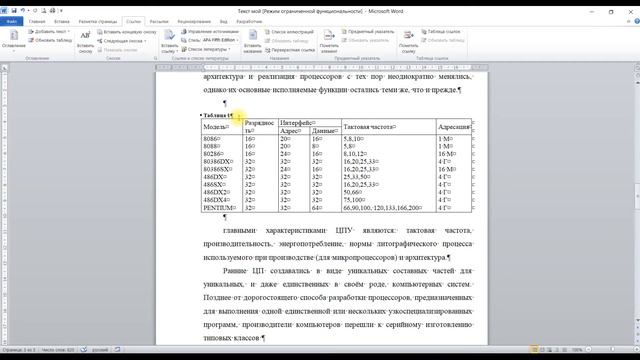Viewport: 640px width, 360px height.
Task: Click Таблица ссылок (Table of Authorities) button
Action: click(440, 31)
